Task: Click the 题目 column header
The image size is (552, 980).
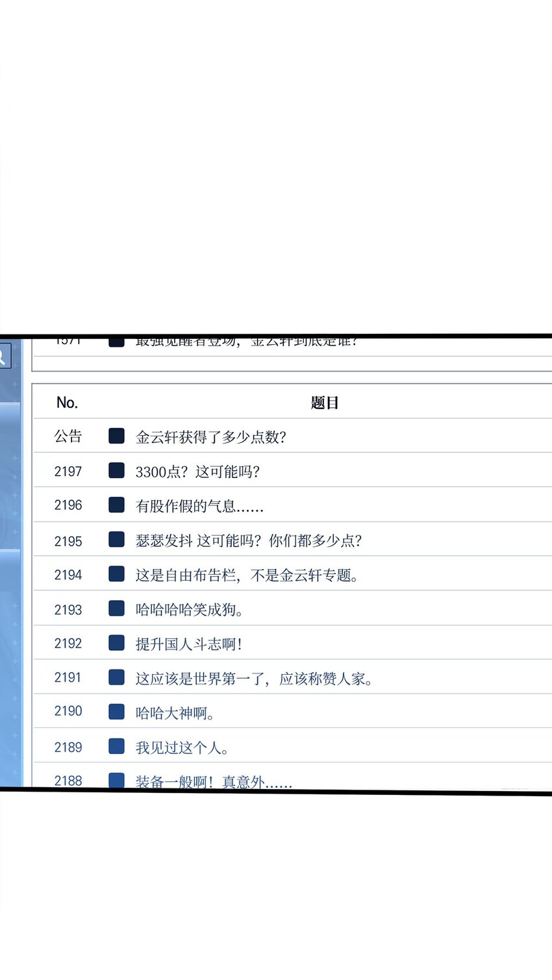Action: point(324,403)
